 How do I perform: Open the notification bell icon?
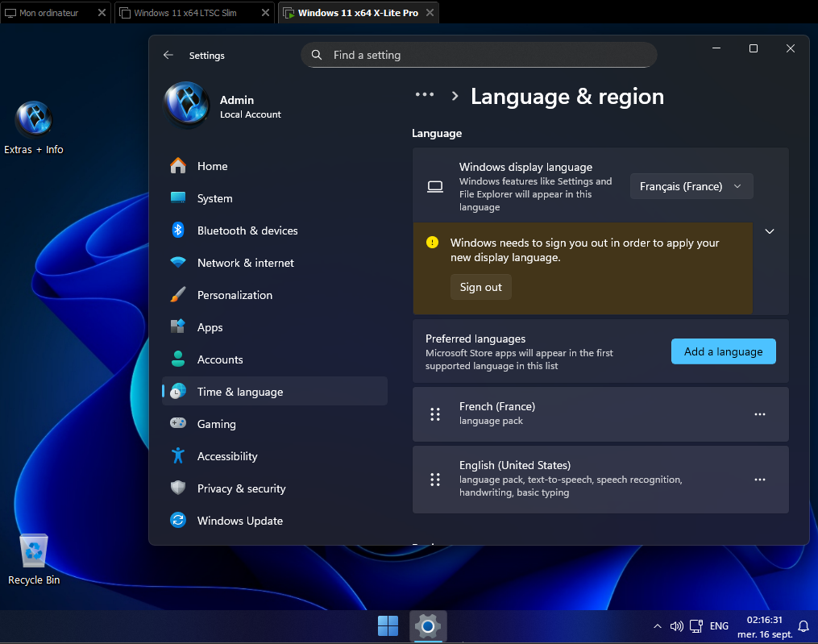point(803,625)
